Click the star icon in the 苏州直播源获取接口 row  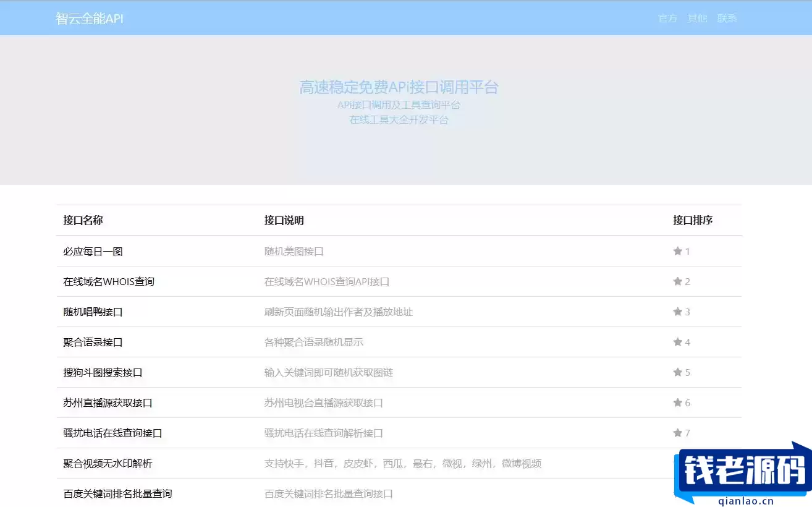click(678, 403)
